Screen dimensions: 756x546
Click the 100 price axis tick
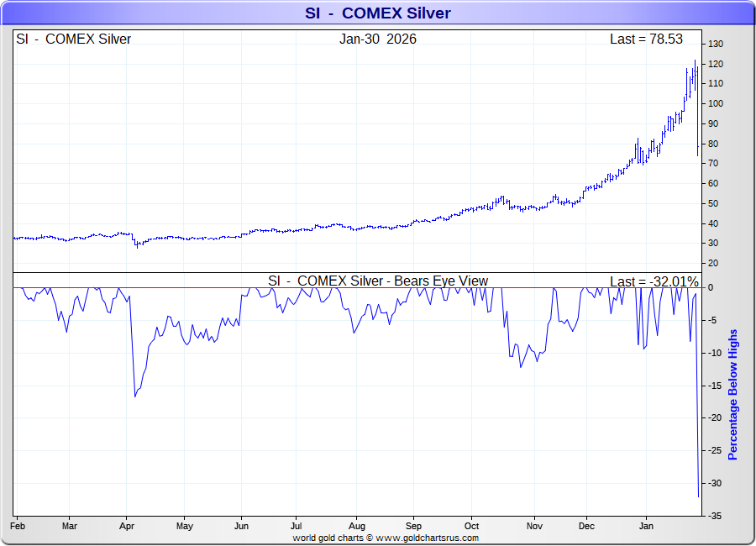(716, 103)
